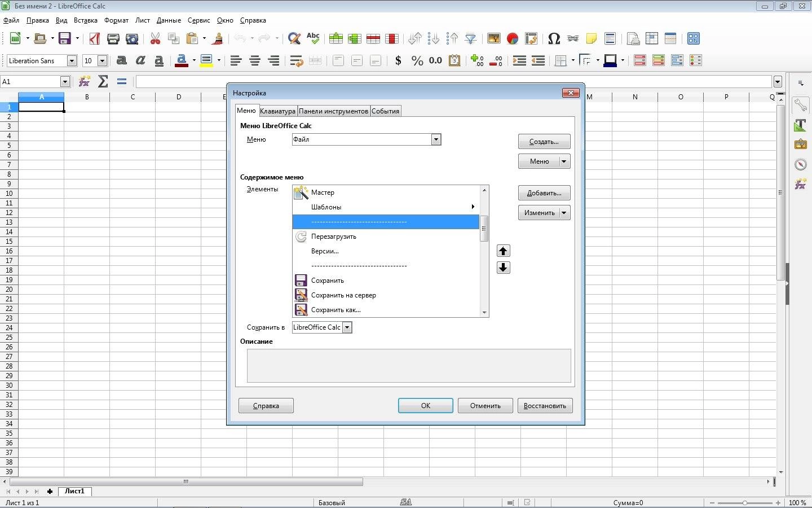812x508 pixels.
Task: Toggle Underline formatting
Action: point(159,60)
